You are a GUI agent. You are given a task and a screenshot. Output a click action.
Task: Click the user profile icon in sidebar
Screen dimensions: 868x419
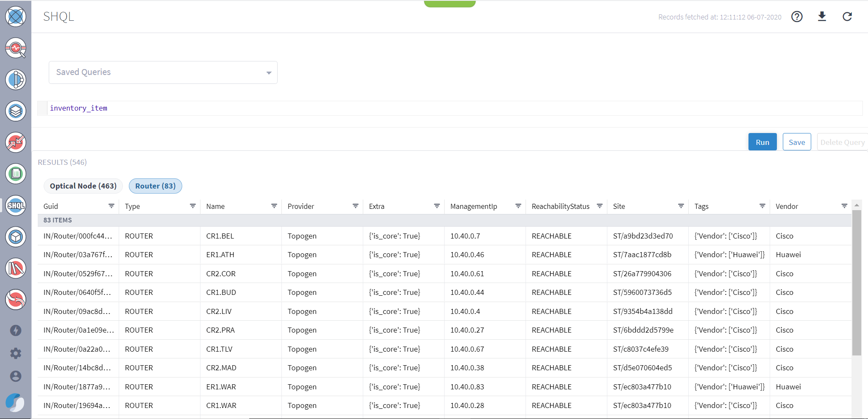[15, 376]
